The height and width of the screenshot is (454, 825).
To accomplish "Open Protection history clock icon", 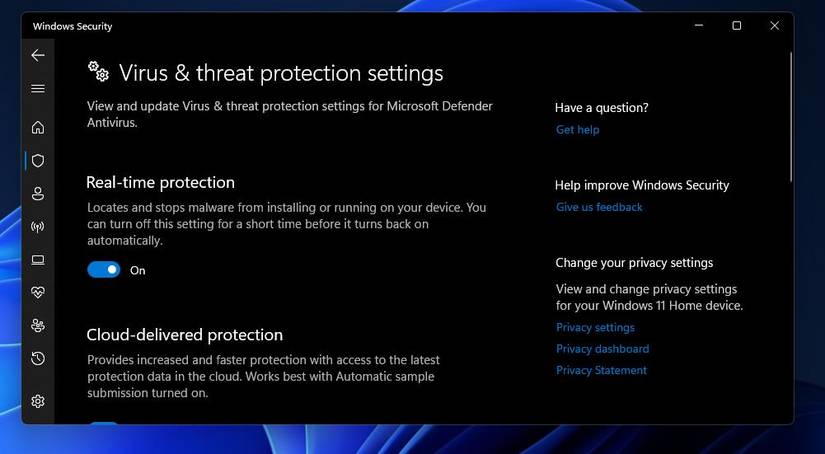I will [38, 358].
